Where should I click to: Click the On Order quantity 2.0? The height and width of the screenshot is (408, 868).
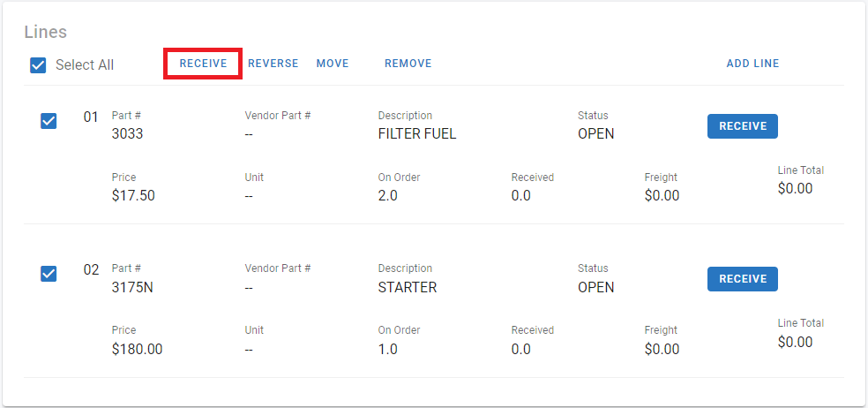[387, 196]
